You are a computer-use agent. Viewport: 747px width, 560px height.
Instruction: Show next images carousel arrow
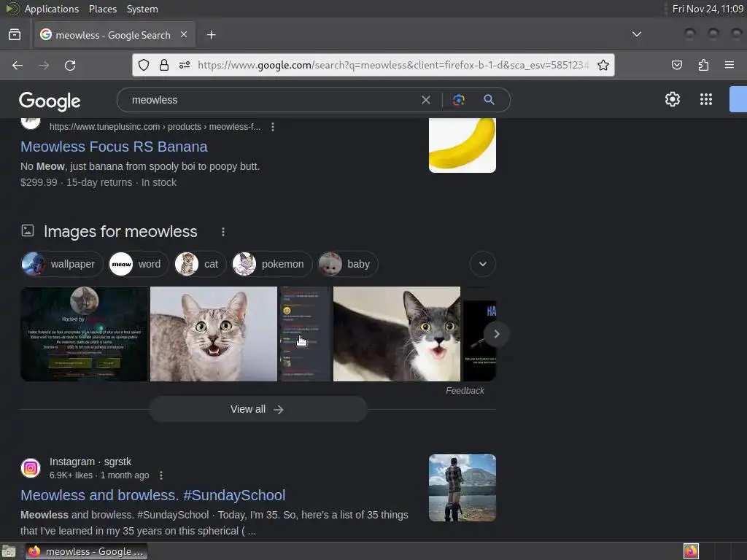496,334
